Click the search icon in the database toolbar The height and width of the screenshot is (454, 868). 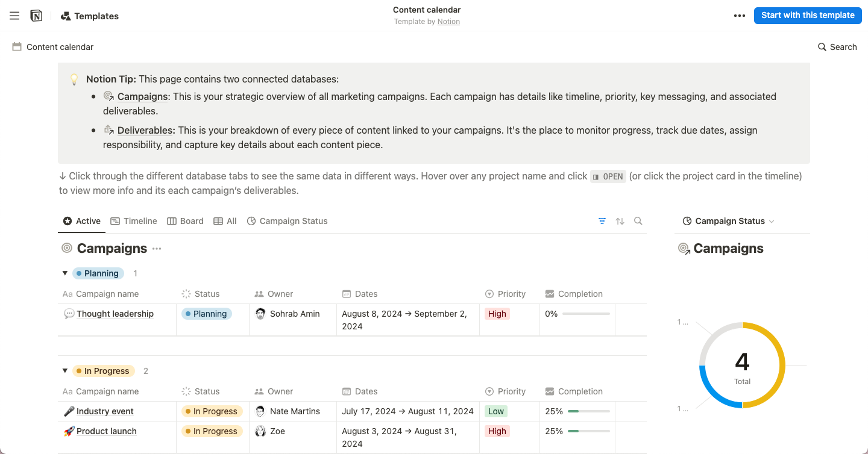[638, 221]
